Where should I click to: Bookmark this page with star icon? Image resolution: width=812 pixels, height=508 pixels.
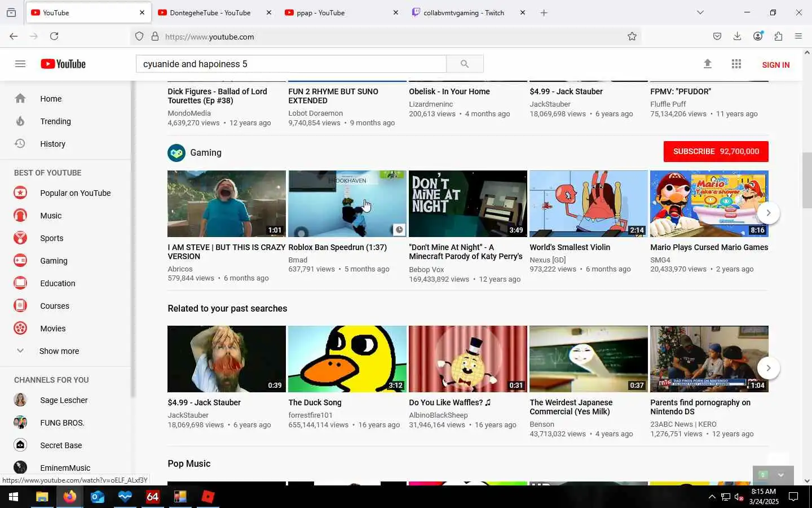(632, 36)
